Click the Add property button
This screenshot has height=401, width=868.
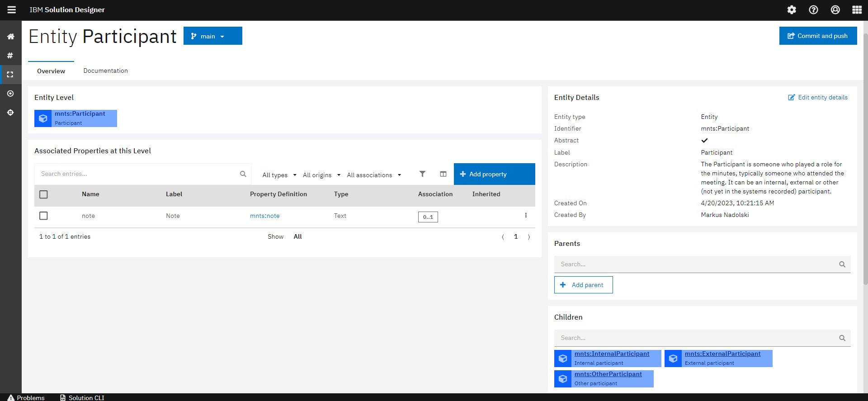click(x=494, y=174)
